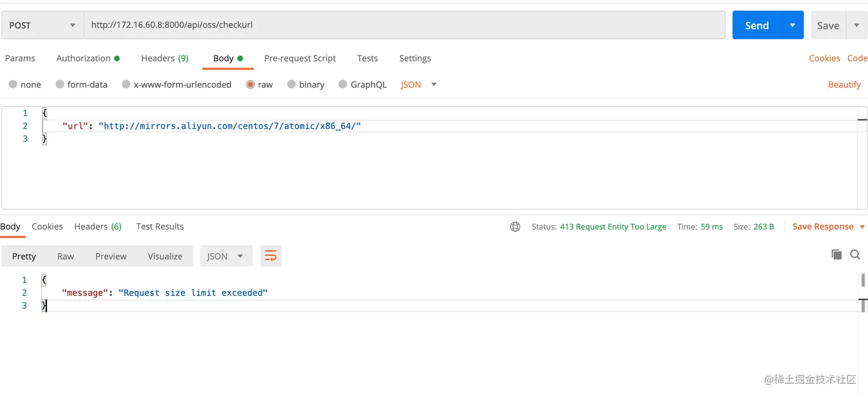Open the POST method dropdown

[x=42, y=25]
